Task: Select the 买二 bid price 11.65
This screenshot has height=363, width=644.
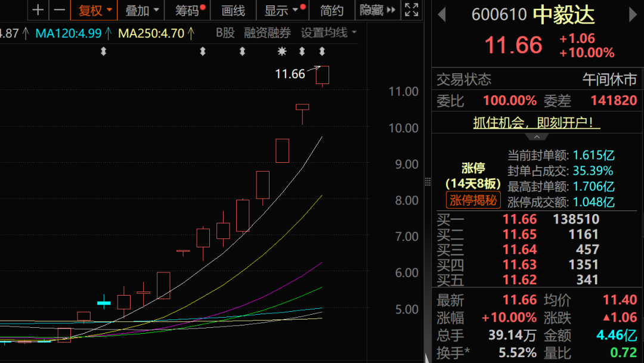Action: [519, 234]
